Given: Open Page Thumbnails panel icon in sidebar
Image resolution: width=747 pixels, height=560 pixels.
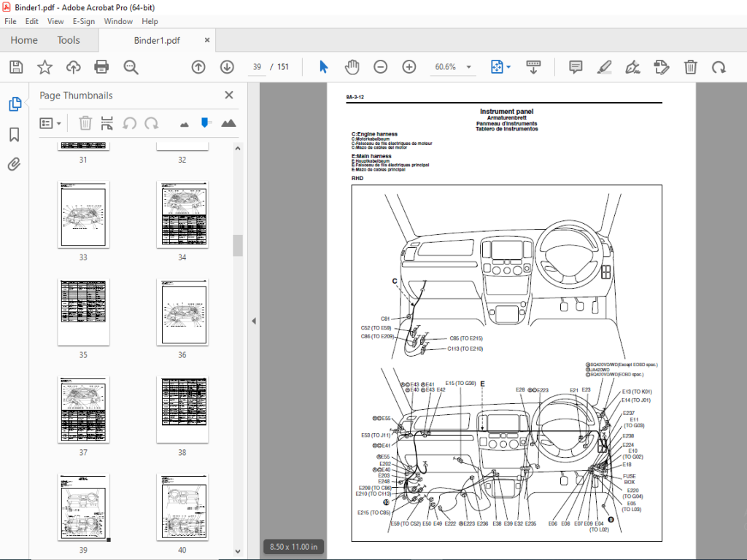Looking at the screenshot, I should pos(15,104).
